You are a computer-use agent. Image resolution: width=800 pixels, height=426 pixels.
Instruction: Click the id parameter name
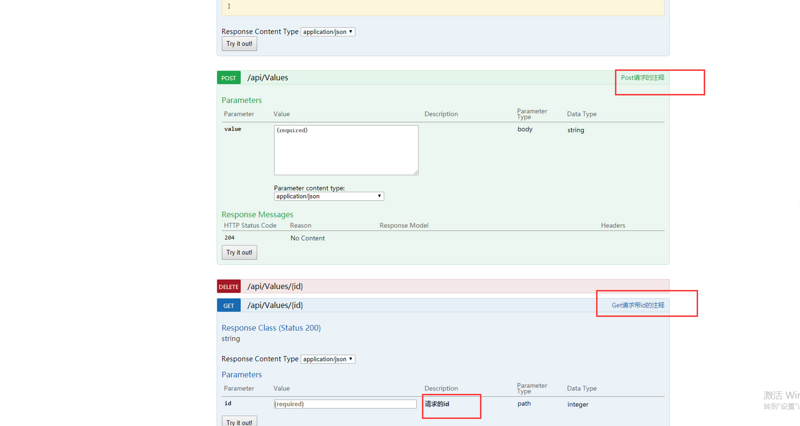point(228,404)
